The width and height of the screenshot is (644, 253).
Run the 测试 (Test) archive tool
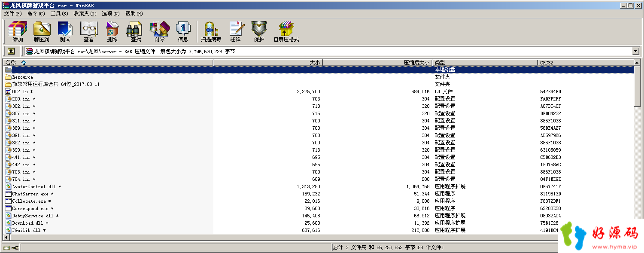[x=65, y=32]
